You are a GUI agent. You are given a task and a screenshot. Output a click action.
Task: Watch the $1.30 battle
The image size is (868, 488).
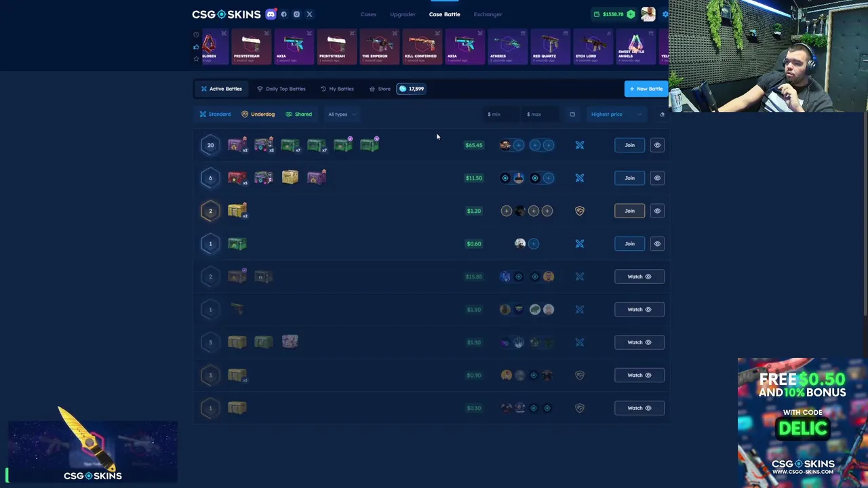coord(639,342)
